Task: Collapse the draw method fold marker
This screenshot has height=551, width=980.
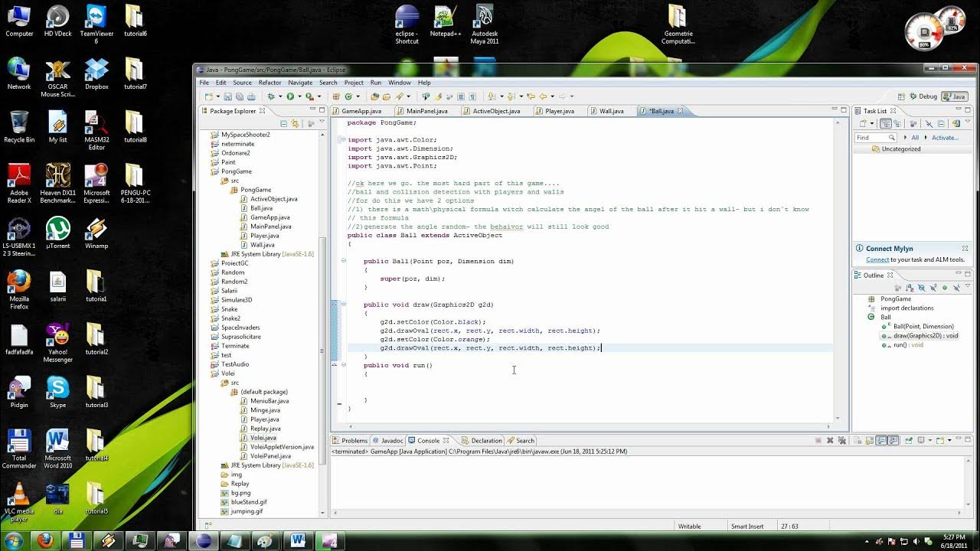Action: tap(344, 305)
